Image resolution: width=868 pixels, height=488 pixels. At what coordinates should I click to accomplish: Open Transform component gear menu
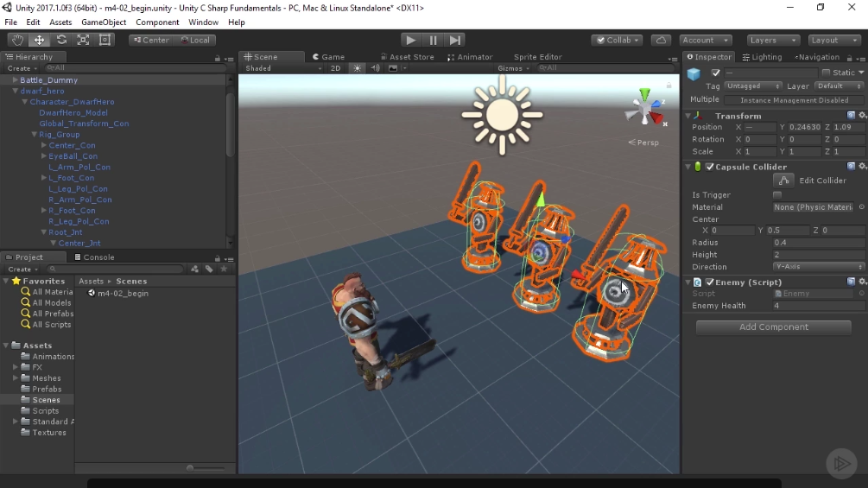(863, 115)
